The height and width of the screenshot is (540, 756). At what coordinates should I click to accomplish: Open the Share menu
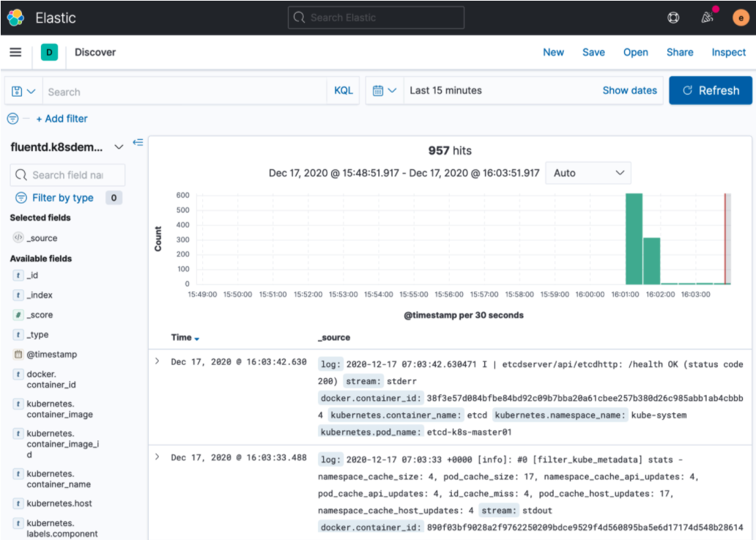click(679, 52)
